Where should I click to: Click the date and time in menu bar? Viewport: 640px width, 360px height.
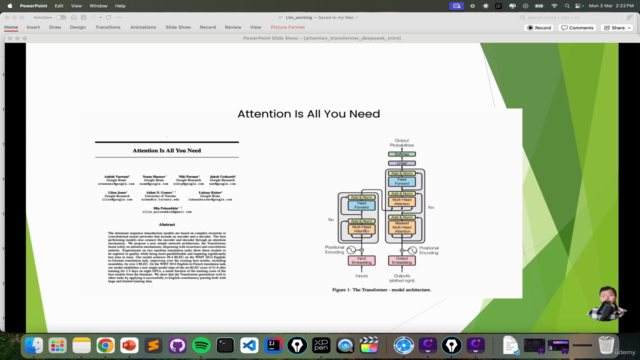(x=611, y=6)
